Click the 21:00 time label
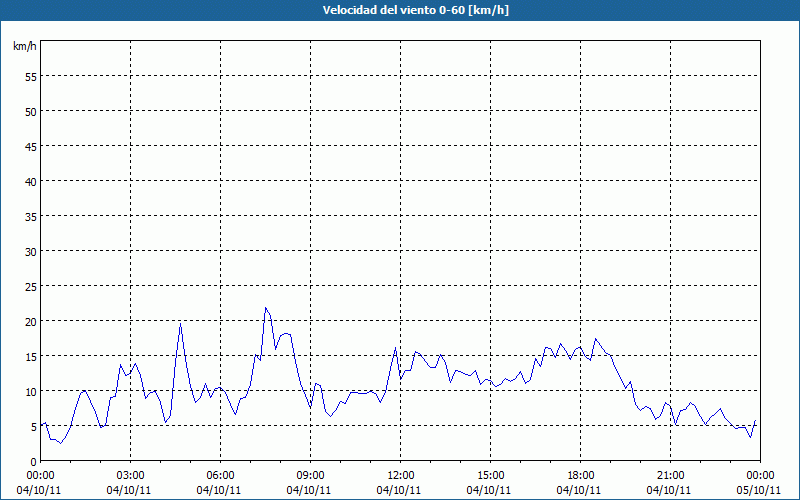The image size is (800, 500). pos(670,476)
